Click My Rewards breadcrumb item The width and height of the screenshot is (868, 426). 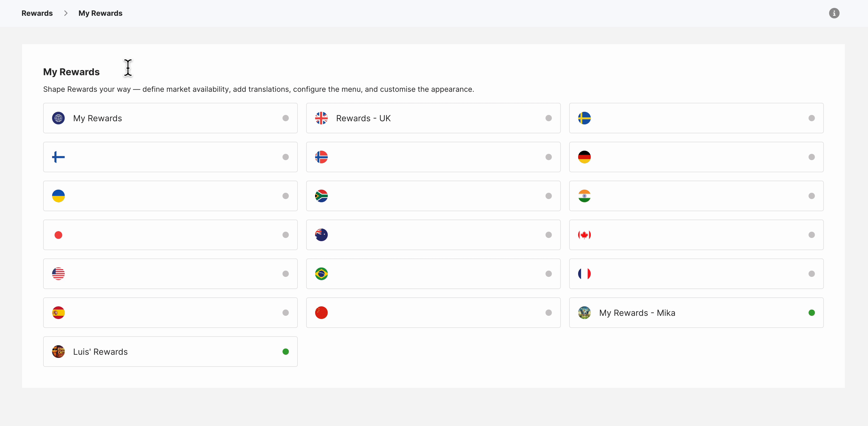100,13
